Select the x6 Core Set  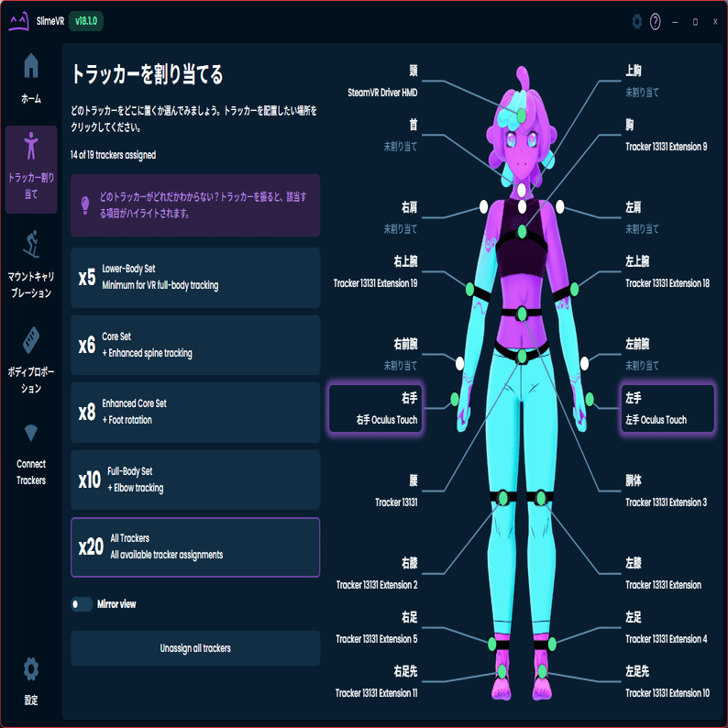pyautogui.click(x=195, y=345)
